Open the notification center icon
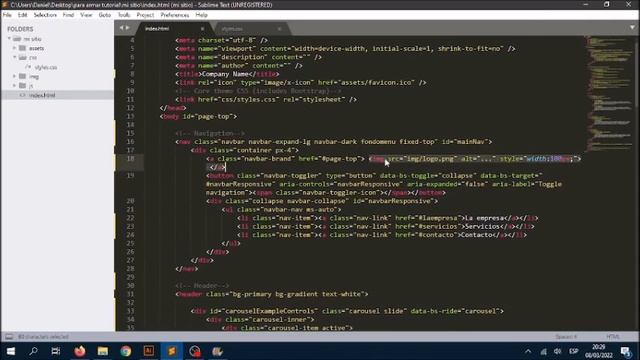 pyautogui.click(x=626, y=351)
